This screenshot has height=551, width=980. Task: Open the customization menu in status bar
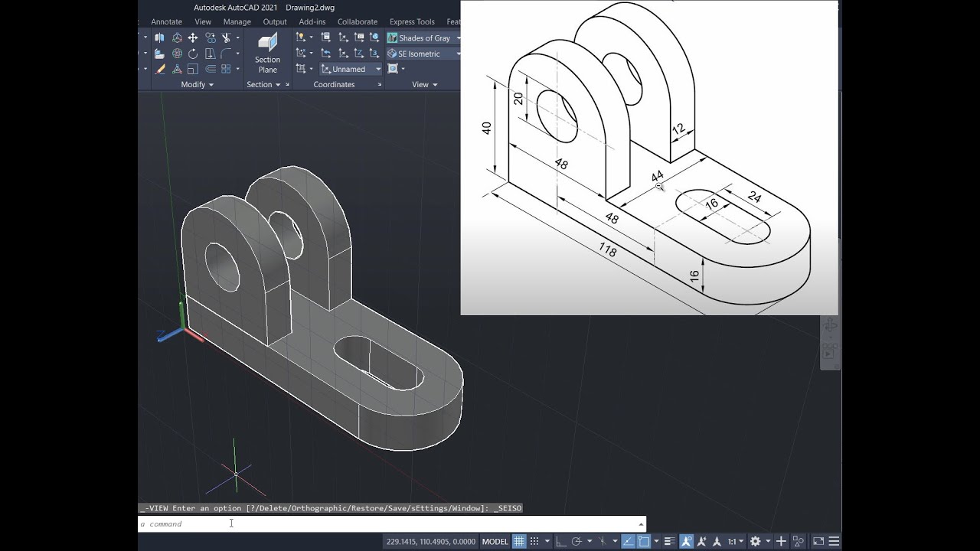tap(833, 541)
